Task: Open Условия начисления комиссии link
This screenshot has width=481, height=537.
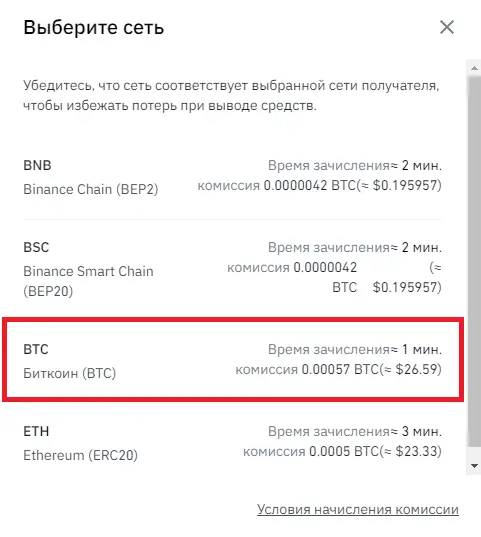Action: [x=358, y=510]
